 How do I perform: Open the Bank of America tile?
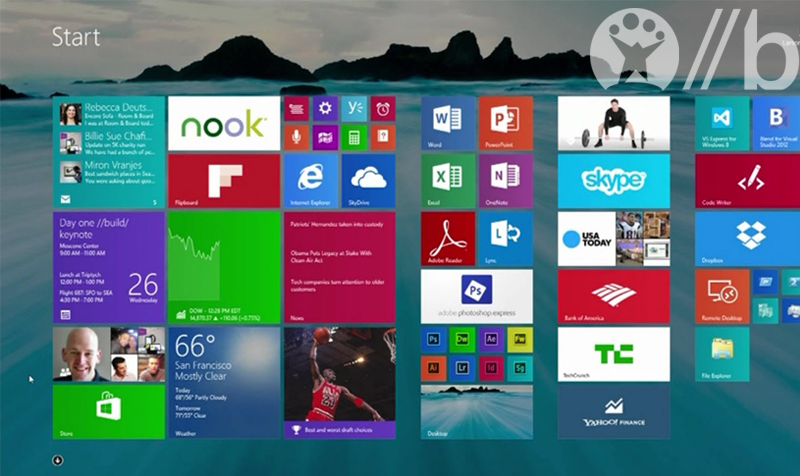coord(614,296)
